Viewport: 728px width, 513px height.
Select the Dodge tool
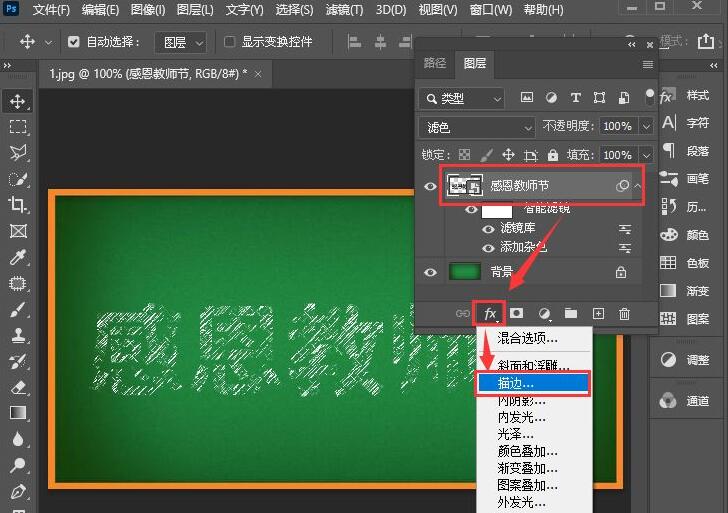[18, 465]
